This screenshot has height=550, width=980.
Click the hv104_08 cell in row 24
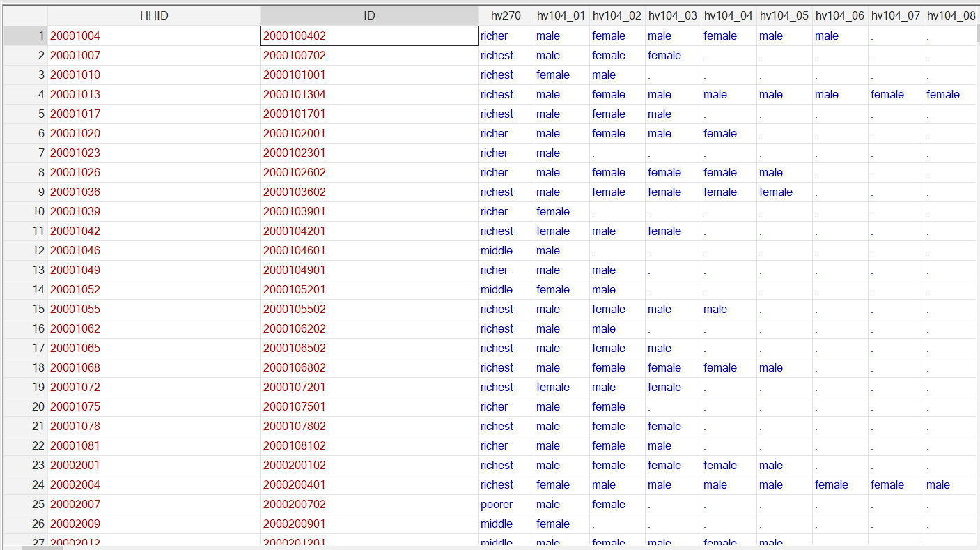point(951,484)
